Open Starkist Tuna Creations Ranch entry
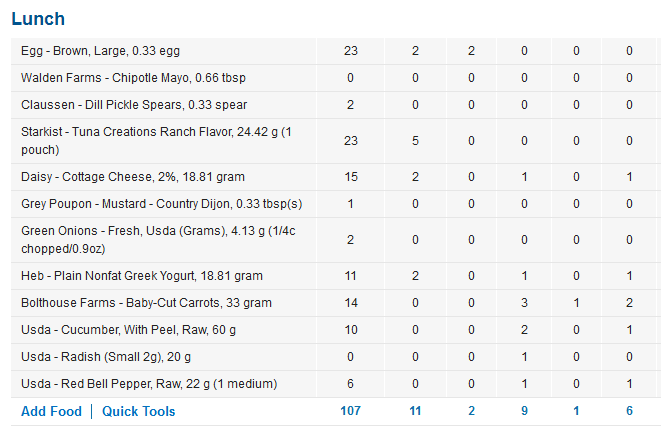Image resolution: width=661 pixels, height=428 pixels. [x=156, y=141]
